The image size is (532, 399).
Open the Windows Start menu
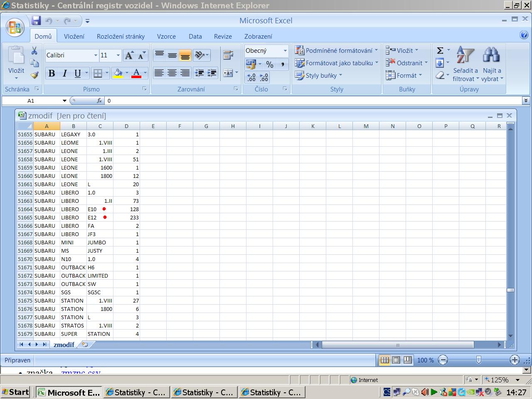[x=15, y=392]
